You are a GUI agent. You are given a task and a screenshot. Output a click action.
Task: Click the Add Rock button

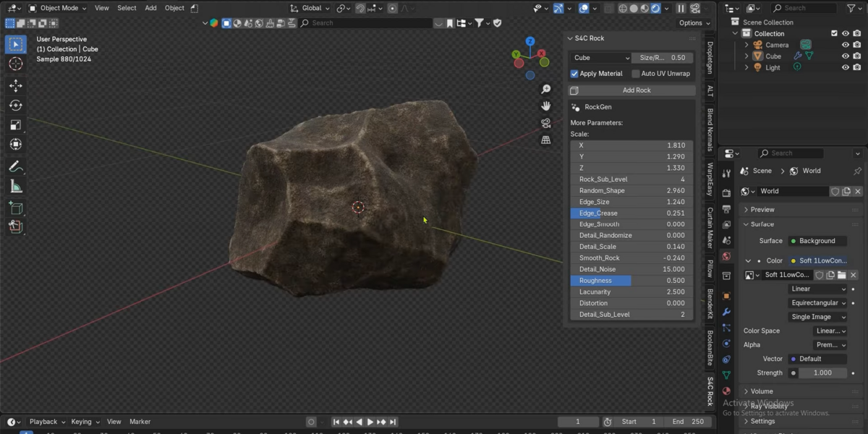[632, 90]
